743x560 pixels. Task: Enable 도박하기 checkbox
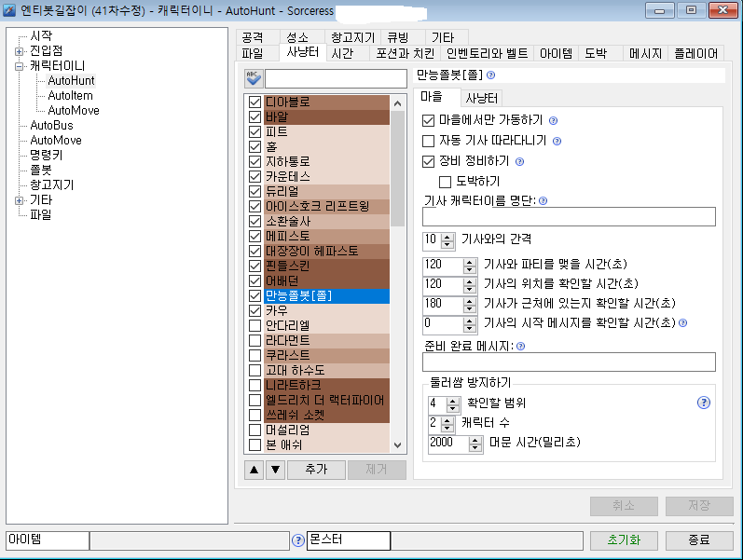point(445,182)
